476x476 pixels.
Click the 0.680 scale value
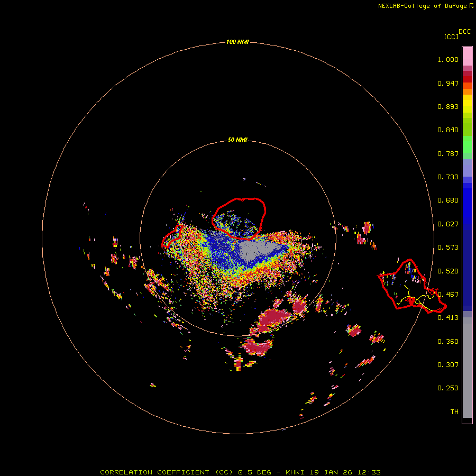tap(448, 200)
